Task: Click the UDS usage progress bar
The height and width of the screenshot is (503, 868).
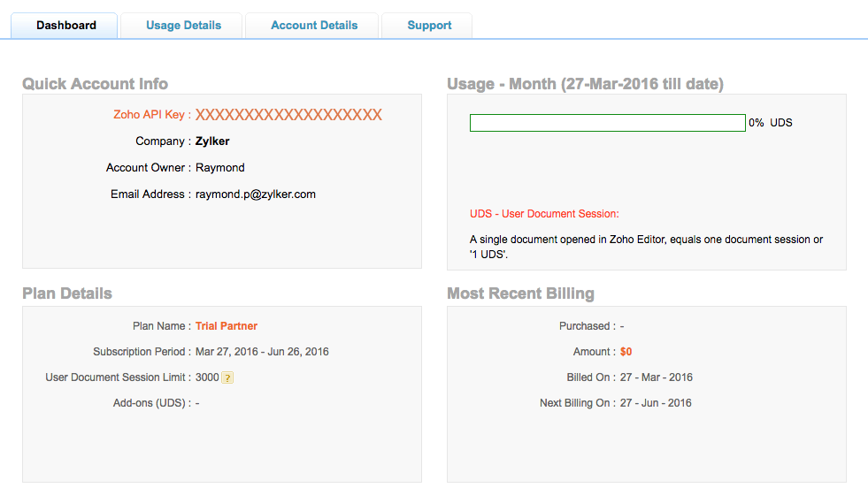Action: [607, 123]
